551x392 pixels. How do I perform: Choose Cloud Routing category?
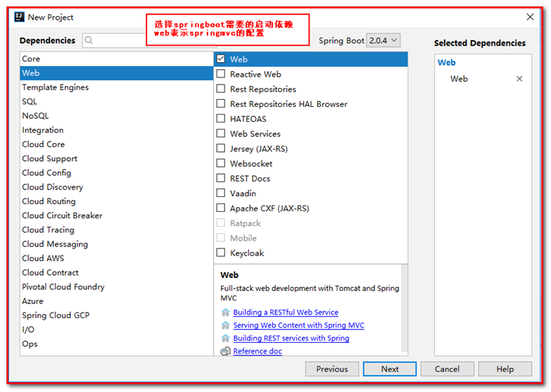pos(117,201)
